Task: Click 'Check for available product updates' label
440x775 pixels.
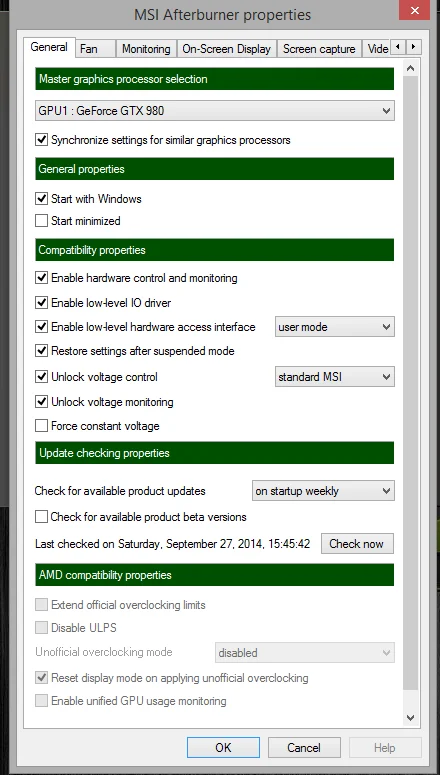Action: [x=120, y=491]
